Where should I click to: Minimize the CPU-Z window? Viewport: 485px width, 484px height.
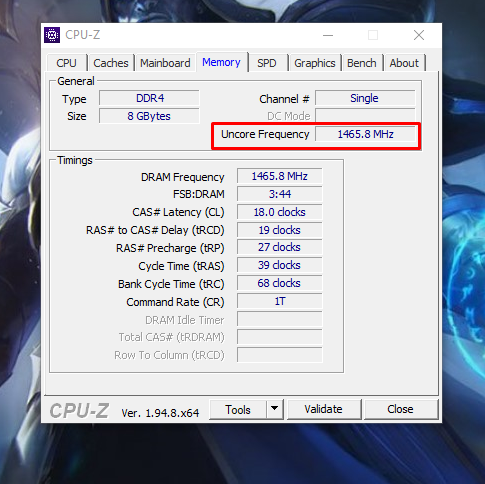click(328, 35)
